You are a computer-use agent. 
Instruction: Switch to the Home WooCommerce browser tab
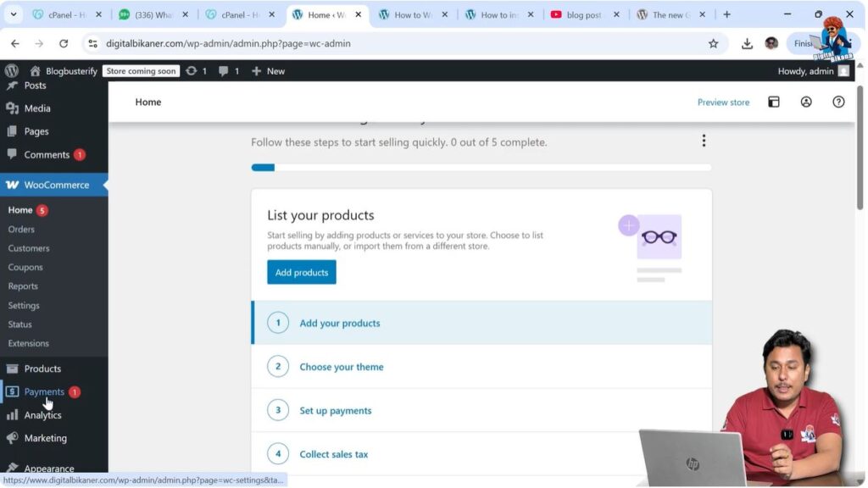click(326, 14)
